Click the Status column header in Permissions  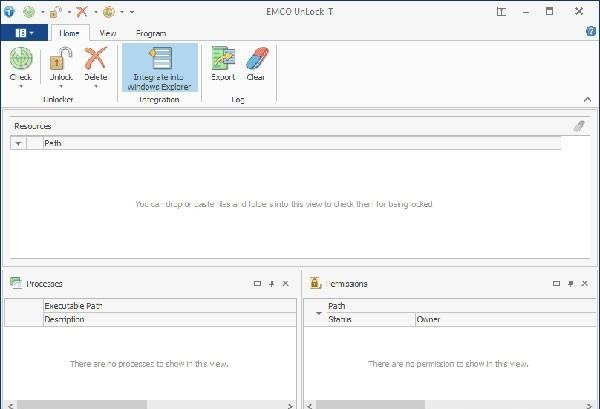370,319
